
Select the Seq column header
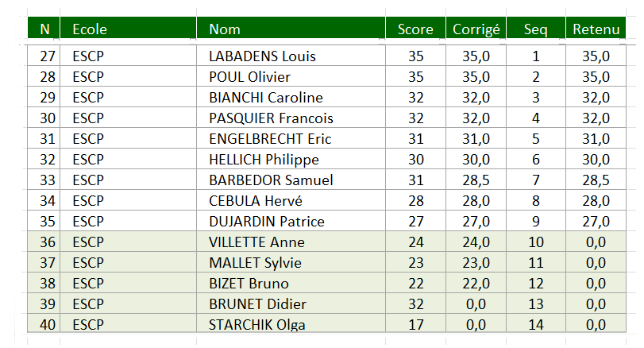(536, 29)
